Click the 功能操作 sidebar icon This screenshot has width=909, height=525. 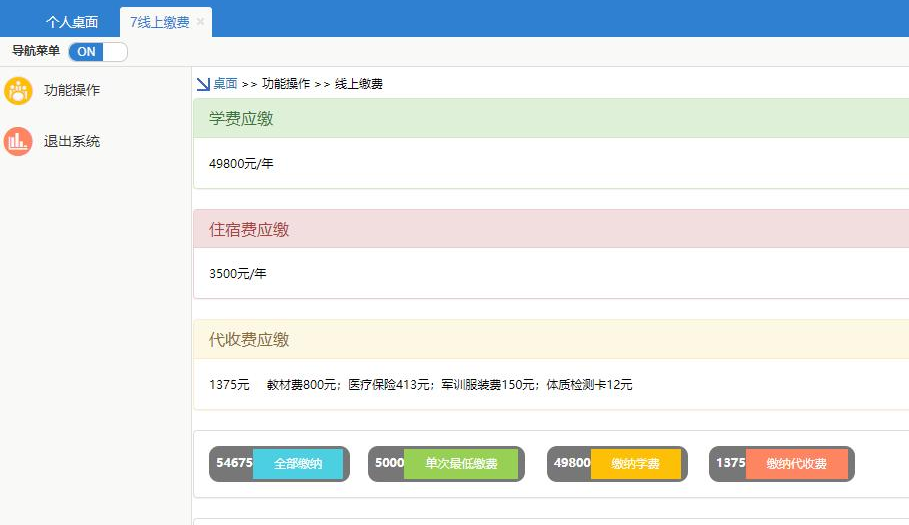pyautogui.click(x=18, y=91)
